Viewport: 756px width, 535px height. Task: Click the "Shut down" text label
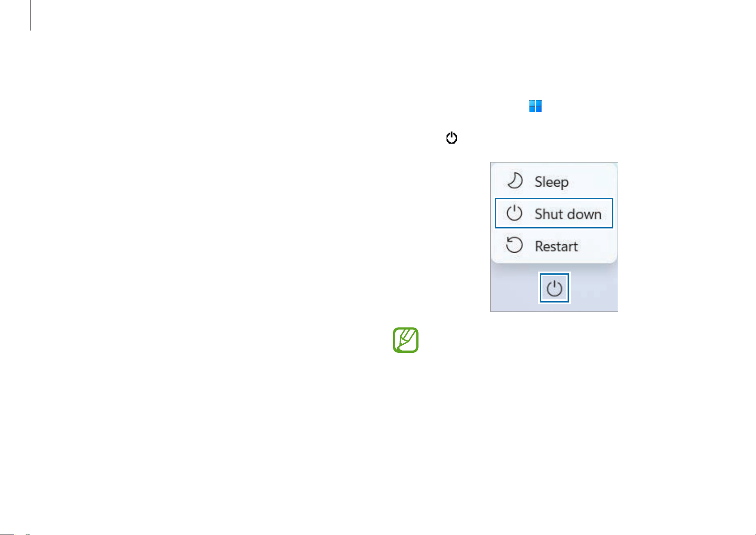pos(568,214)
